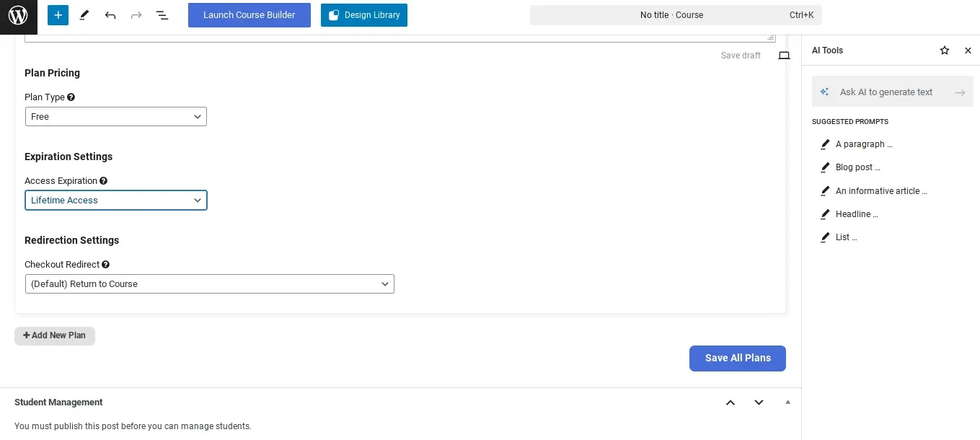Submit the AI prompt with the arrow
This screenshot has height=440, width=980.
(960, 92)
